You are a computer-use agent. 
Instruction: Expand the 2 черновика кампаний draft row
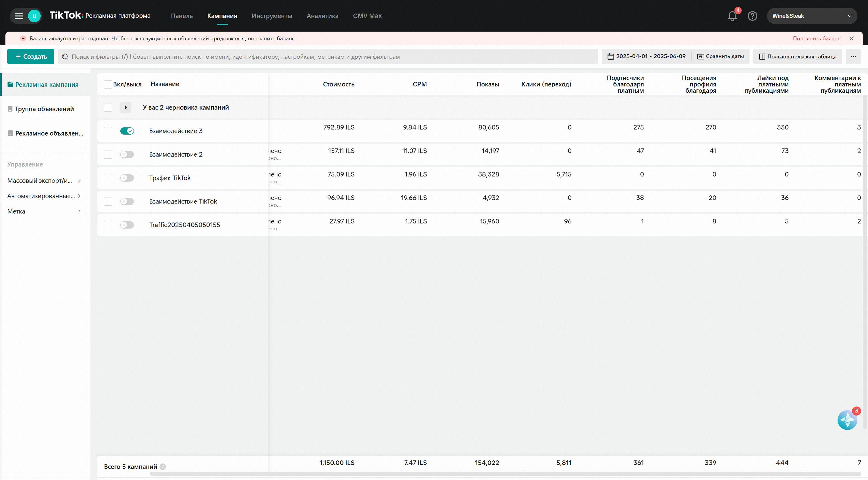pyautogui.click(x=126, y=108)
